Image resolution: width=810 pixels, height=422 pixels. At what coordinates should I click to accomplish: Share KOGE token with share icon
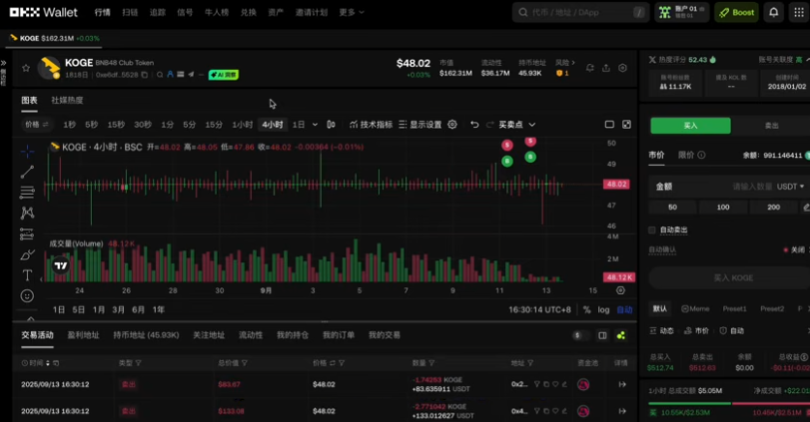pos(606,68)
